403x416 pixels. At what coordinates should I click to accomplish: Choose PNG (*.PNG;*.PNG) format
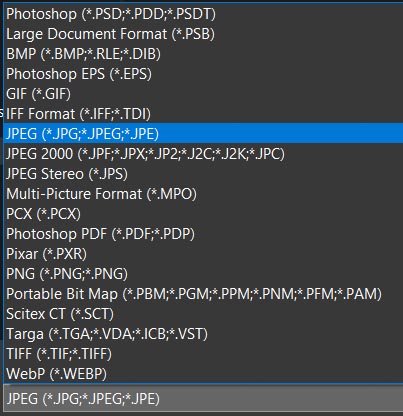pos(203,274)
